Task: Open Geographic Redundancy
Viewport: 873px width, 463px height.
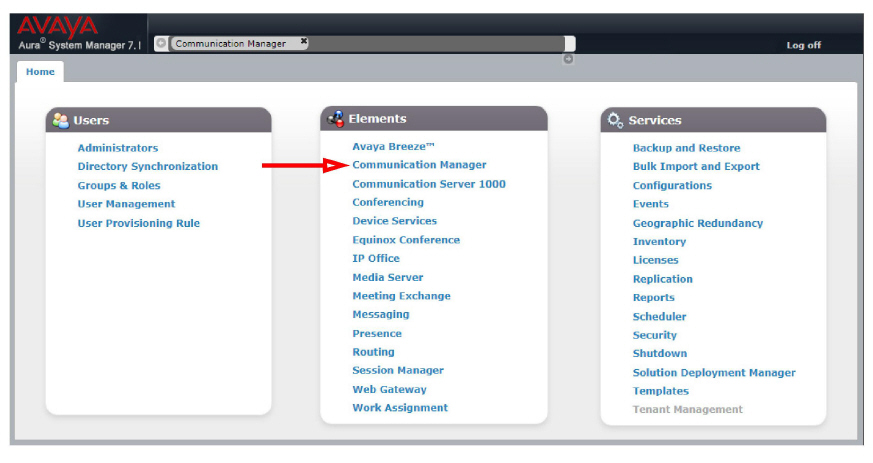Action: point(698,223)
